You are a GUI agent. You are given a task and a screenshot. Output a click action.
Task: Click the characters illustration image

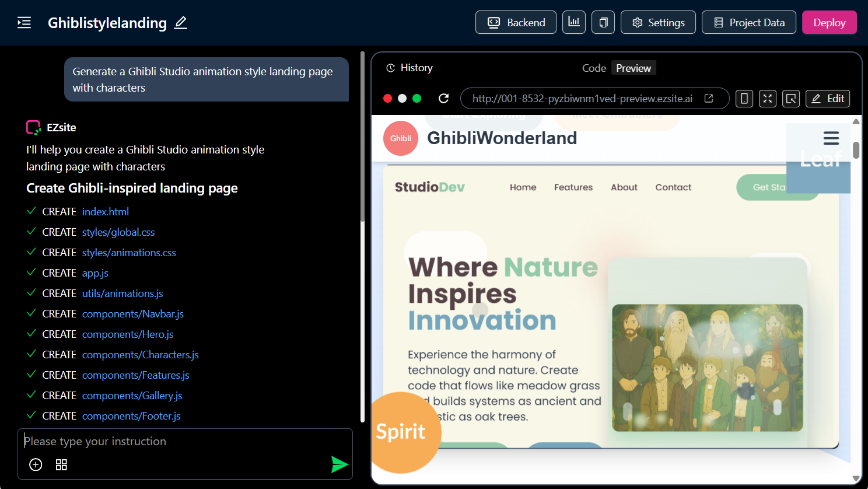click(x=707, y=368)
